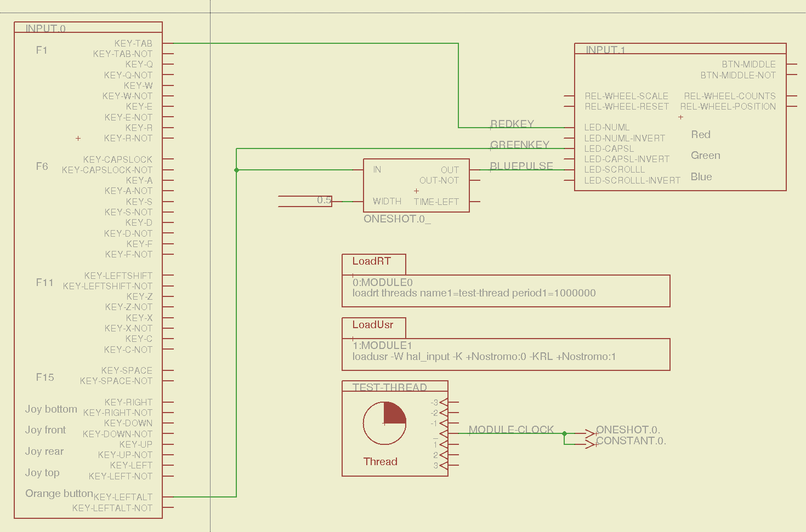The height and width of the screenshot is (532, 806).
Task: Click the KEY-LEFTALT pin label
Action: click(x=123, y=497)
